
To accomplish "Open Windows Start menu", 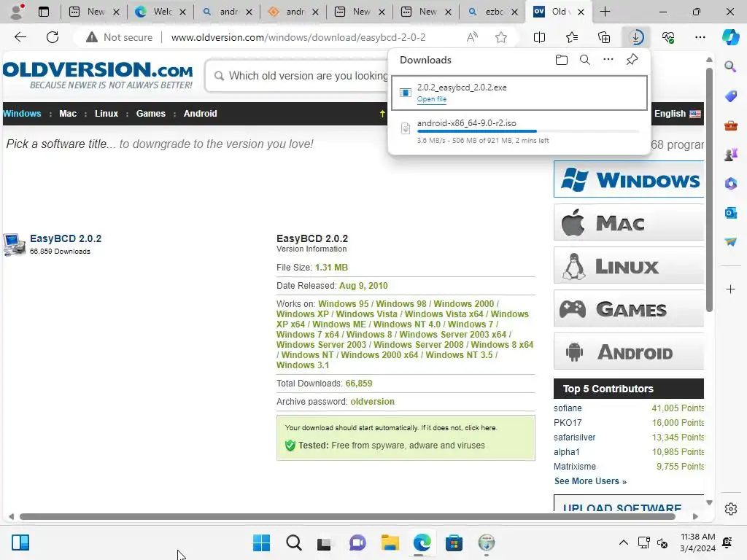I will (x=261, y=542).
